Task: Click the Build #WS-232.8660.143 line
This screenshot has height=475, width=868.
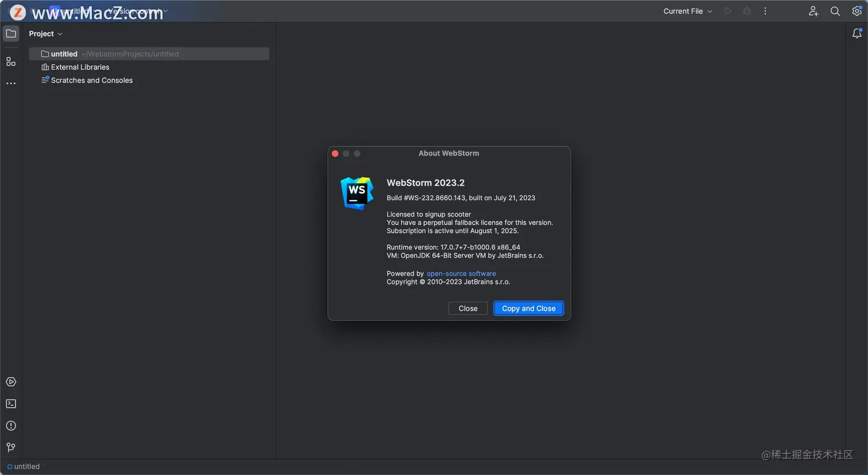Action: [x=461, y=198]
